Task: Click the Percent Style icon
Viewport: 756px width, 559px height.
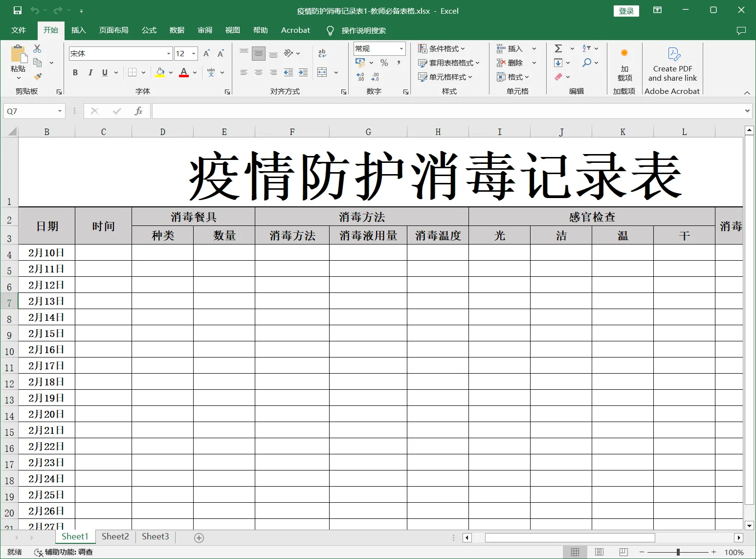Action: pyautogui.click(x=384, y=63)
